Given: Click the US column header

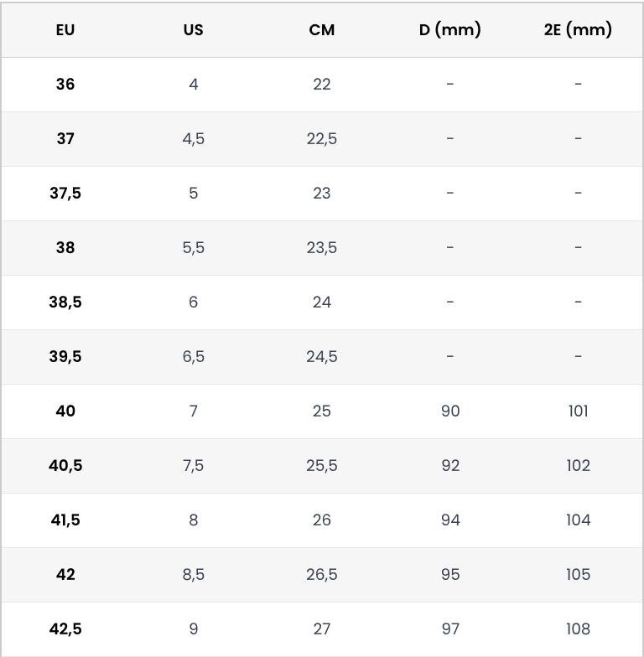Looking at the screenshot, I should (x=193, y=30).
